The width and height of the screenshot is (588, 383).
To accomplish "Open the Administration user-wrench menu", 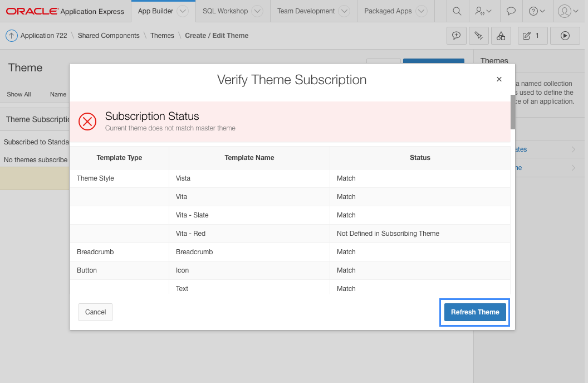I will pos(483,11).
